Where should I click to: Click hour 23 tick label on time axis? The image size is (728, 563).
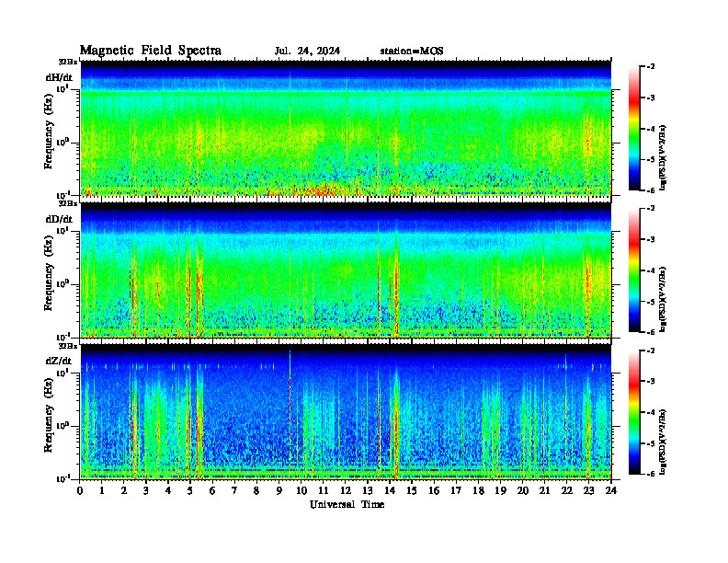pyautogui.click(x=588, y=491)
